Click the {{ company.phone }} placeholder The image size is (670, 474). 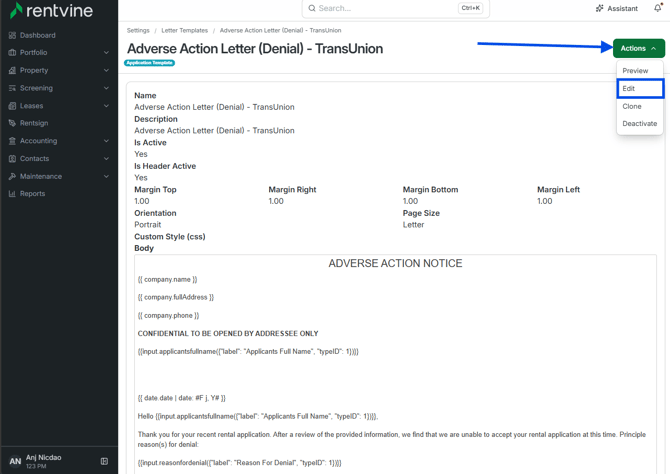coord(168,315)
